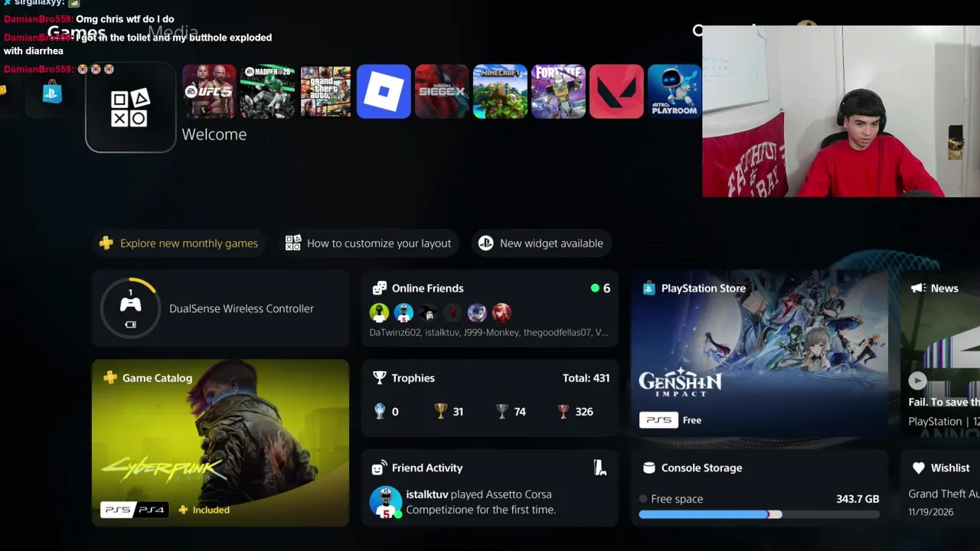Select the red rightmost friend avatar
Viewport: 980px width, 551px height.
coord(501,312)
